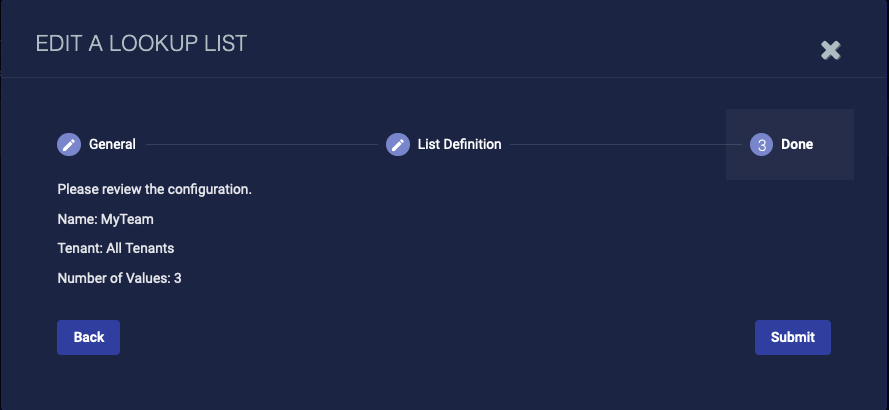
Task: Submit the lookup list configuration
Action: (792, 337)
